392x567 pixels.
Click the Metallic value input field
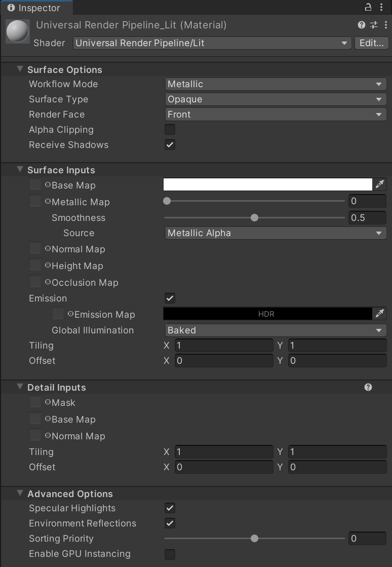point(367,201)
